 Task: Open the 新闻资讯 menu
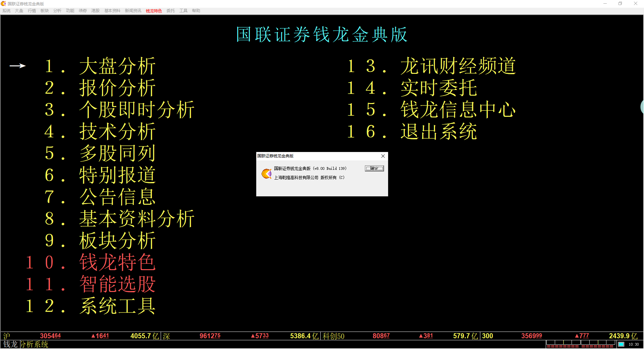tap(133, 11)
